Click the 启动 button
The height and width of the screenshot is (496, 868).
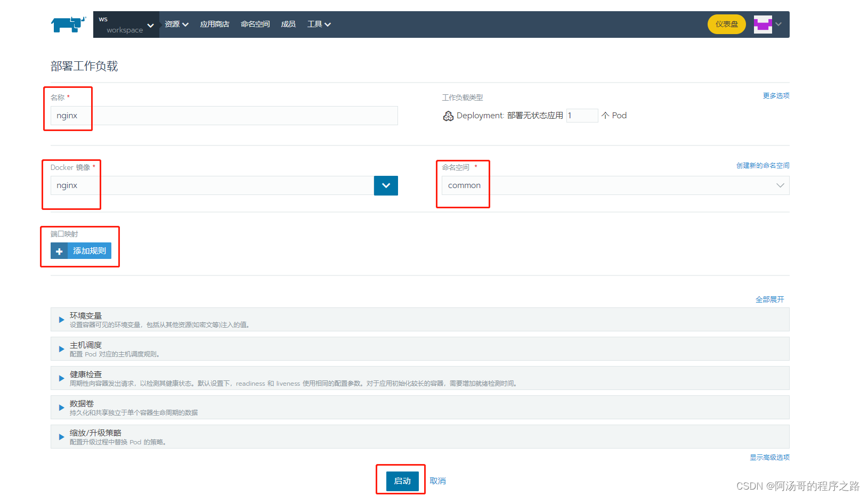pyautogui.click(x=402, y=481)
